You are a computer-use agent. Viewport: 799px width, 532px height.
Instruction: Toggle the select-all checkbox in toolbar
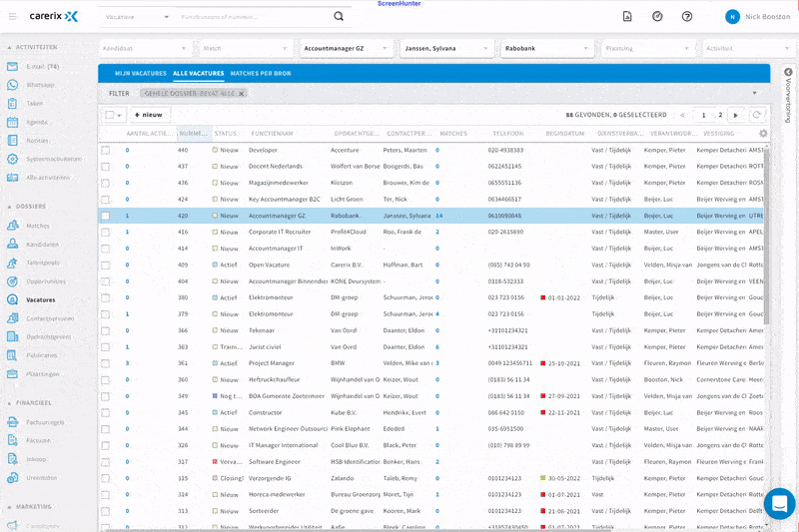pos(110,115)
